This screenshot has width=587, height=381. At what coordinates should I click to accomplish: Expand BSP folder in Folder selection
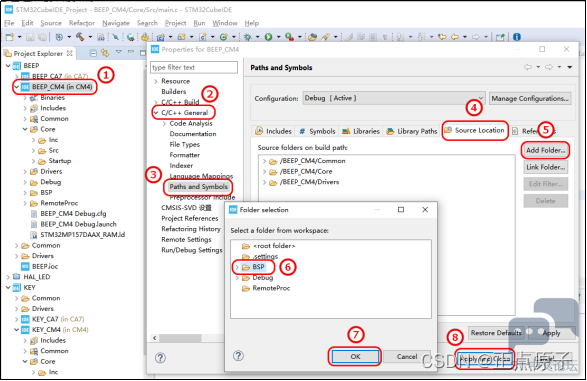(x=237, y=267)
